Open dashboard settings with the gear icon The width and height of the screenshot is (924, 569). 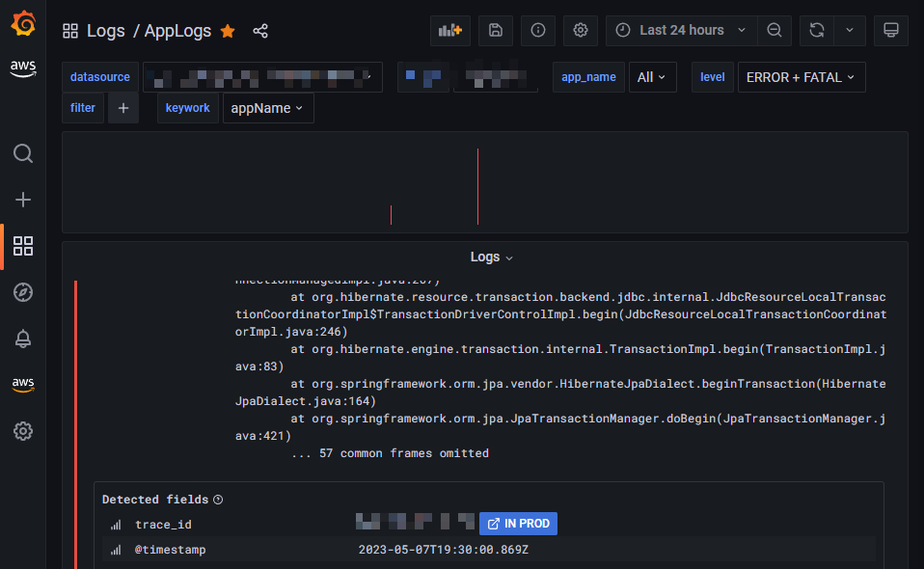click(x=580, y=30)
